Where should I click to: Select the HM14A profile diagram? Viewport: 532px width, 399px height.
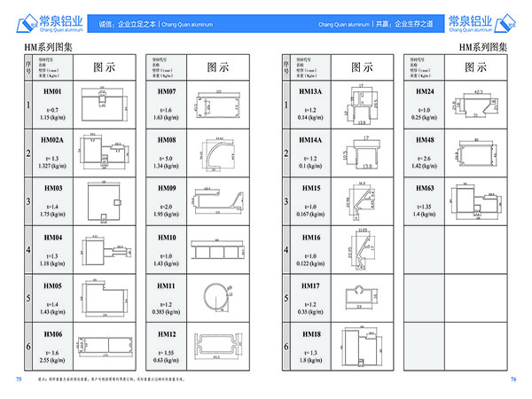point(363,153)
